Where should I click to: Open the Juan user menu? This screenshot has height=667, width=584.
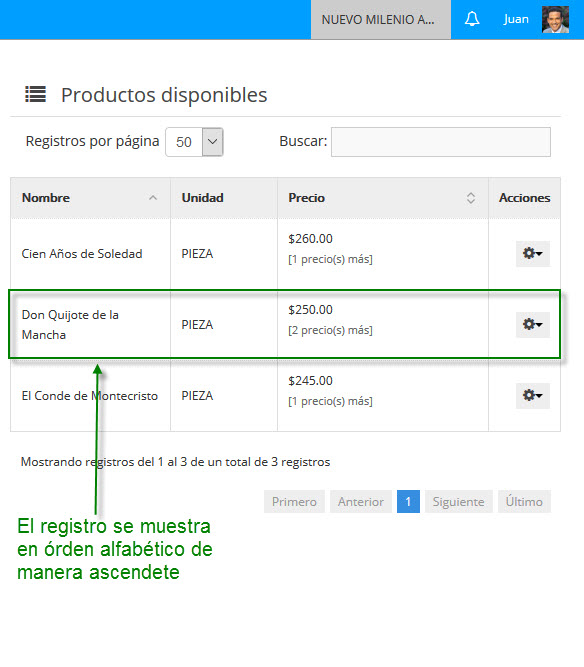pyautogui.click(x=516, y=19)
